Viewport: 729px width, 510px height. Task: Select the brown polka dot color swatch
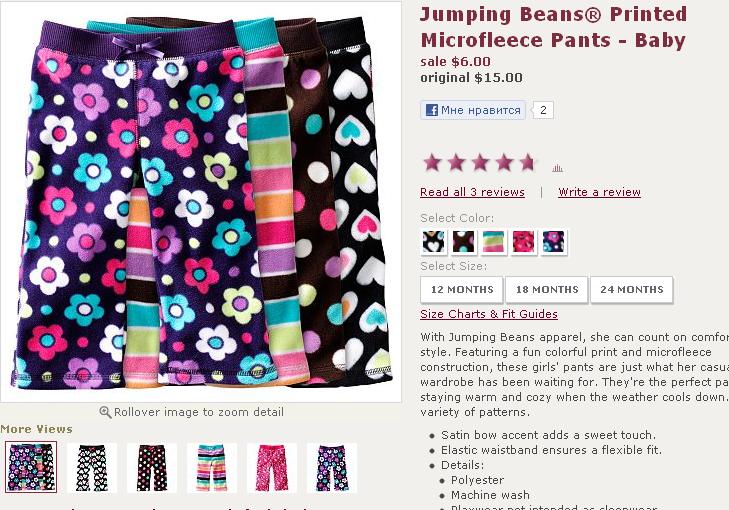[x=464, y=242]
